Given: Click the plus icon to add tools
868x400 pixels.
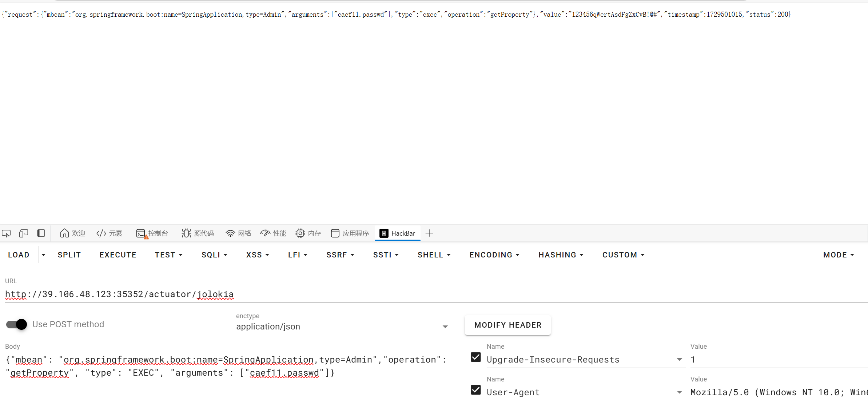Looking at the screenshot, I should (429, 233).
